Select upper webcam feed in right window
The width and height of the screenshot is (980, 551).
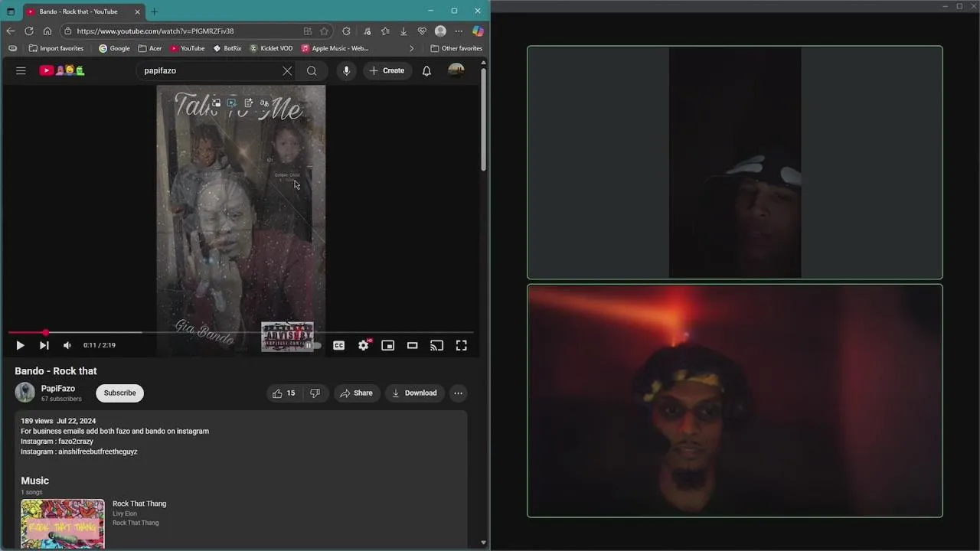735,163
